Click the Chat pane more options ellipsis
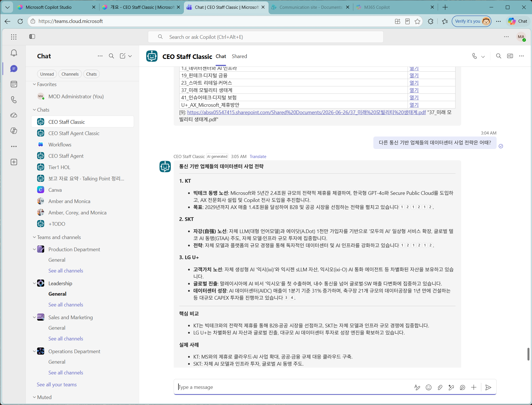This screenshot has width=532, height=405. [100, 56]
